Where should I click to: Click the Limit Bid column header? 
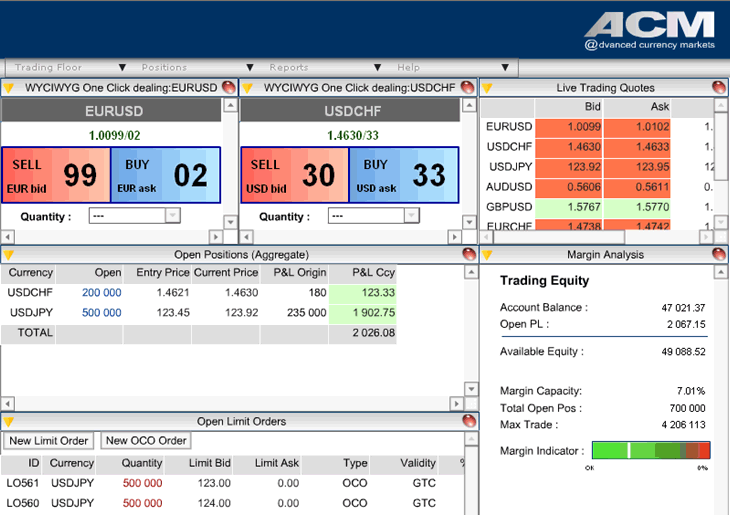[198, 463]
